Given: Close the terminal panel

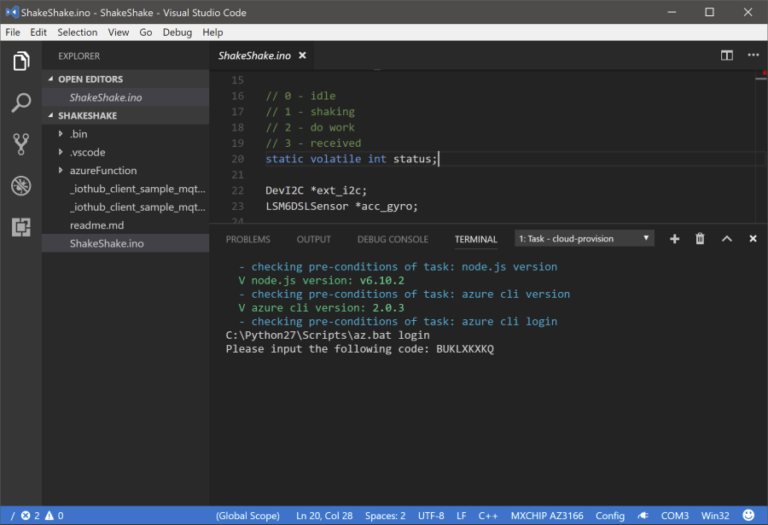Looking at the screenshot, I should click(753, 239).
